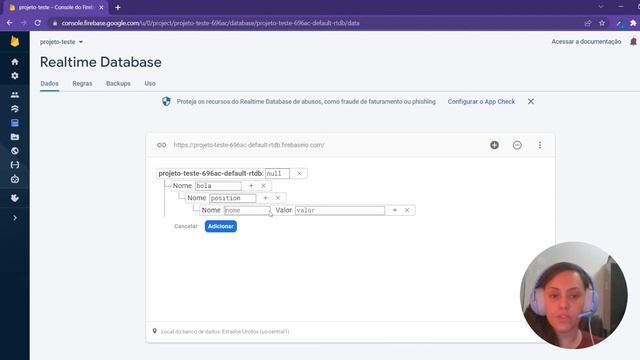Open browser extensions puzzle icon

click(633, 23)
